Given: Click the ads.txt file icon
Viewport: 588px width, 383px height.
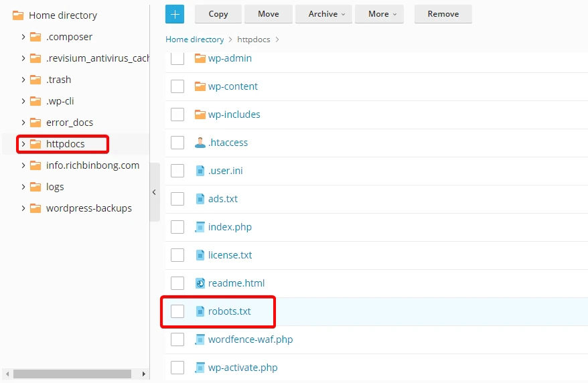Looking at the screenshot, I should 200,199.
